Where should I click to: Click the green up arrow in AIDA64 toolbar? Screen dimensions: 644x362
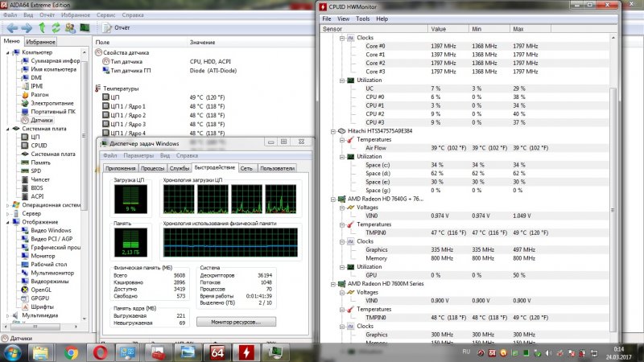click(40, 27)
